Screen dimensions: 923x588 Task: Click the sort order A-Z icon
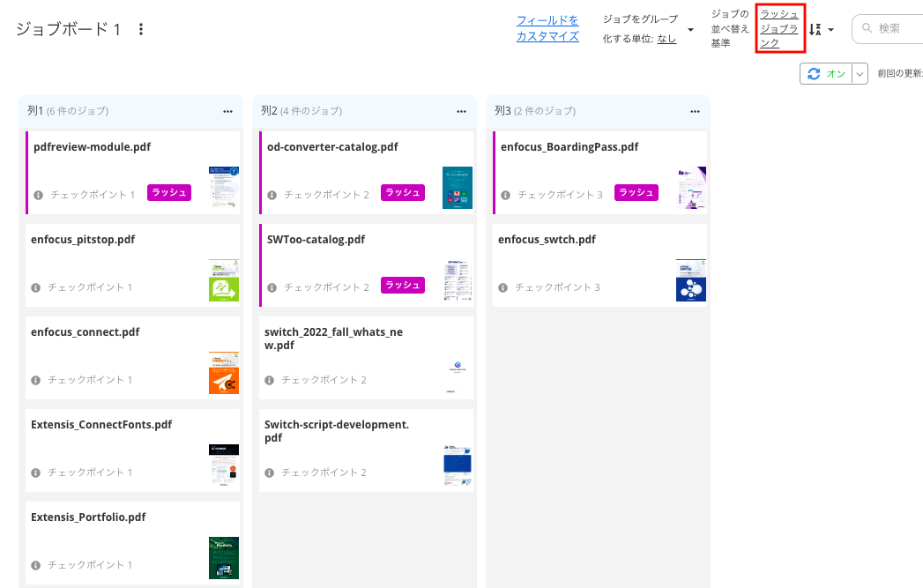pos(815,30)
